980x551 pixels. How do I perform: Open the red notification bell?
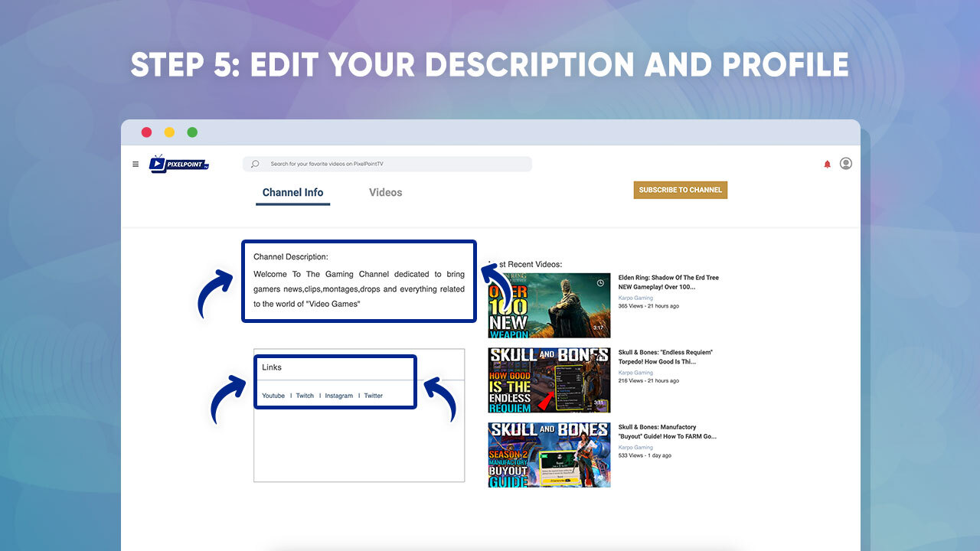click(x=827, y=164)
